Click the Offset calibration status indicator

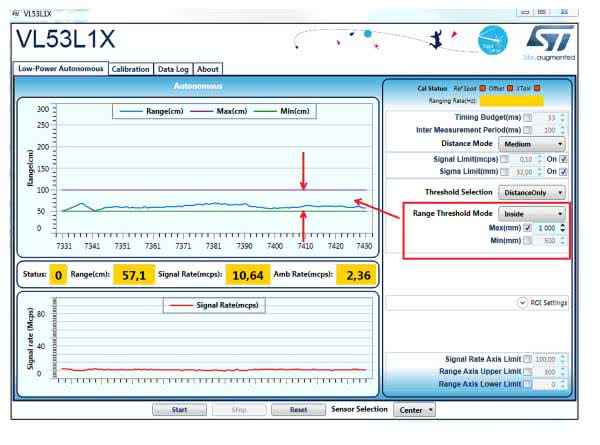coord(508,88)
